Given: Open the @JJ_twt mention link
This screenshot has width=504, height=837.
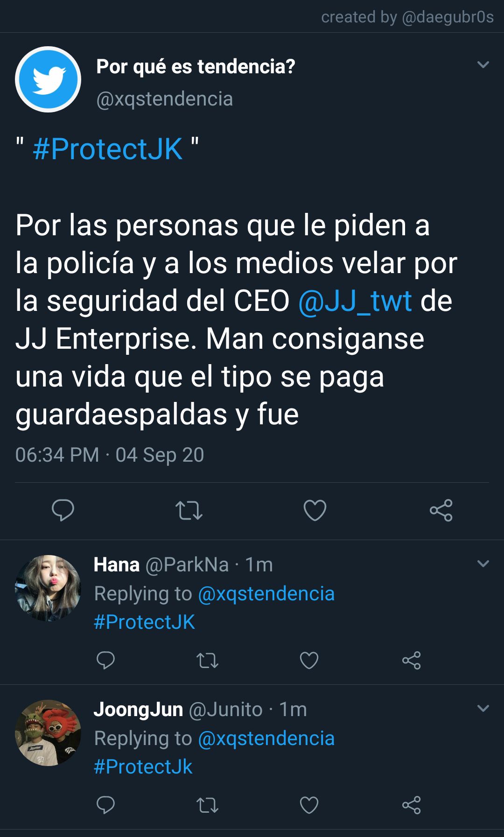Looking at the screenshot, I should [355, 301].
